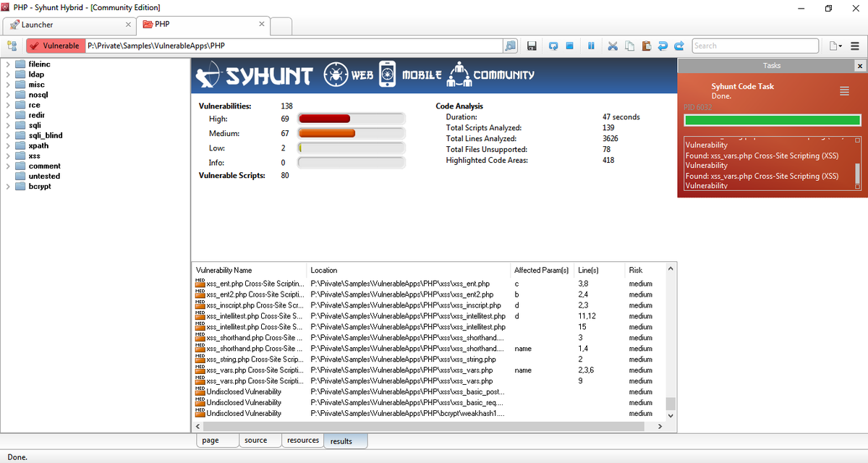This screenshot has height=463, width=868.
Task: Sort by Line(s) column header
Action: pyautogui.click(x=600, y=270)
